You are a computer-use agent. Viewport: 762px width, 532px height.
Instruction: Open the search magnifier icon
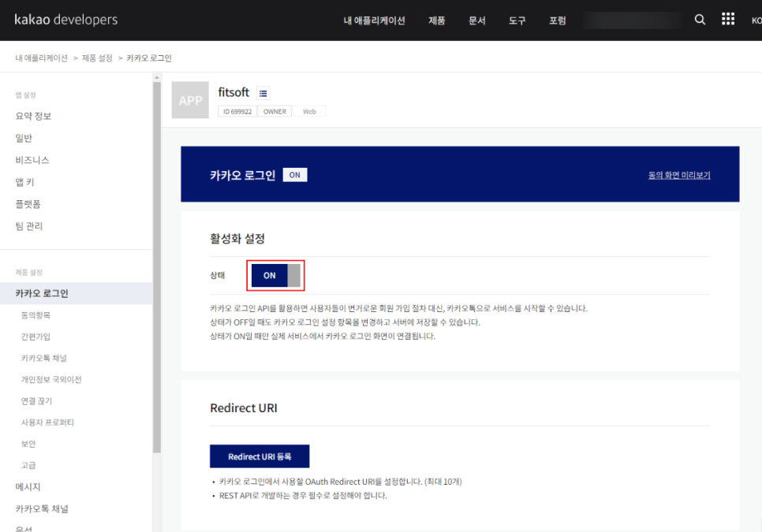[700, 20]
